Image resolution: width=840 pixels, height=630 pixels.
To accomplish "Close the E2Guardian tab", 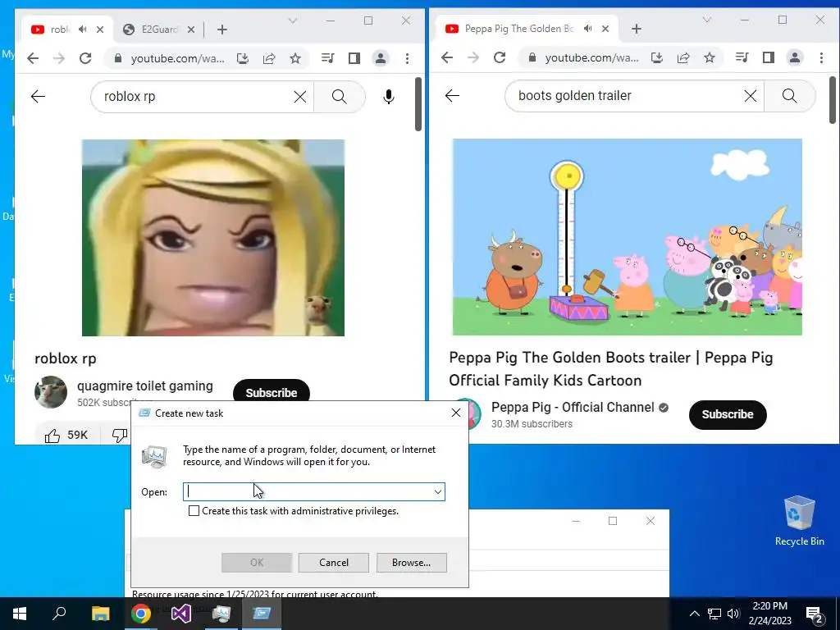I will point(191,30).
